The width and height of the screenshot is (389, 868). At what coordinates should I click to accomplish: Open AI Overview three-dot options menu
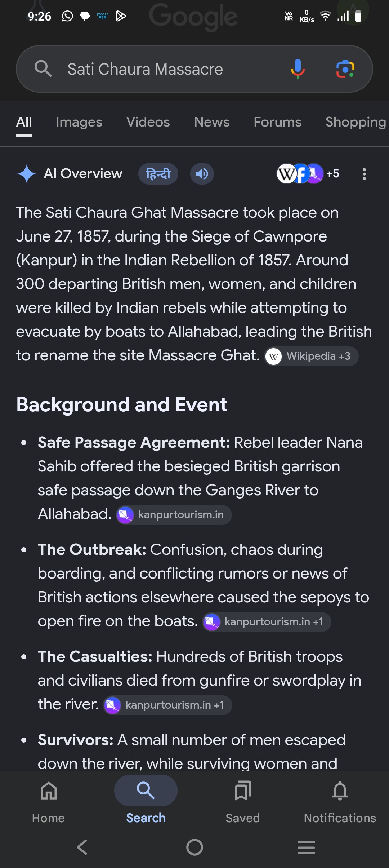pos(365,174)
